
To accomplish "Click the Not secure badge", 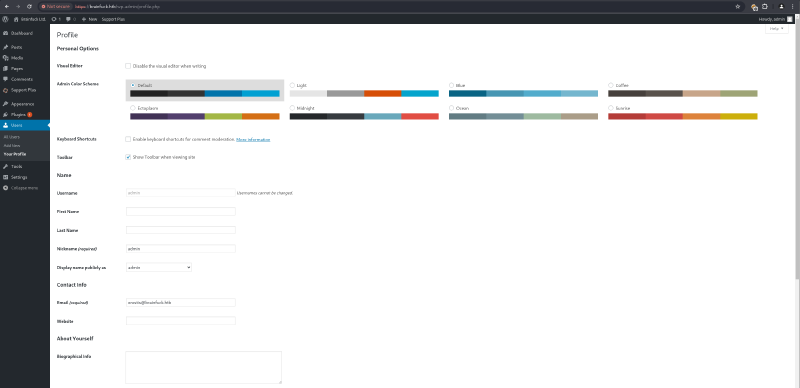I will pyautogui.click(x=56, y=7).
